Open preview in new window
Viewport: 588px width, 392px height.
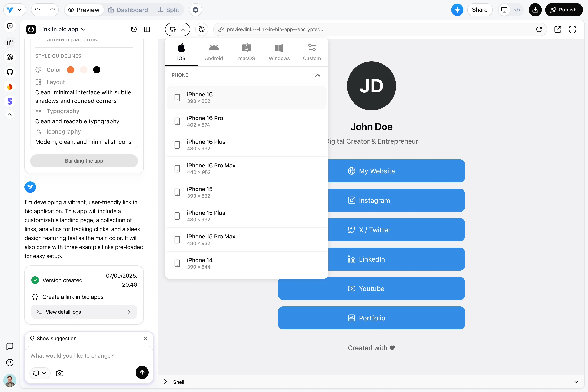tap(558, 29)
